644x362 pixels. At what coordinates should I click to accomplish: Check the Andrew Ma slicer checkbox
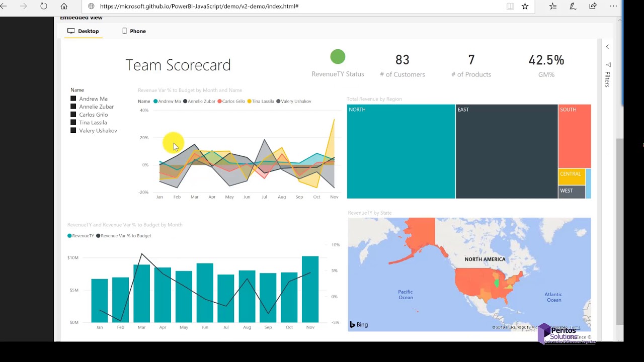tap(73, 99)
